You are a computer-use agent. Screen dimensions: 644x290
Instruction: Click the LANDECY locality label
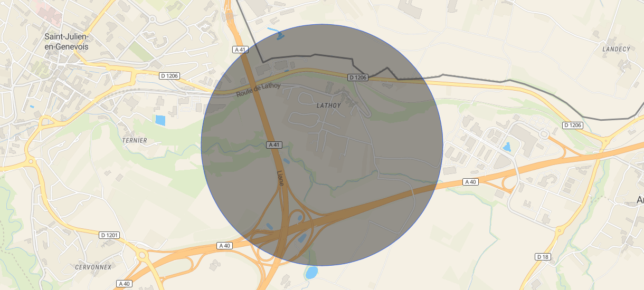coord(617,49)
